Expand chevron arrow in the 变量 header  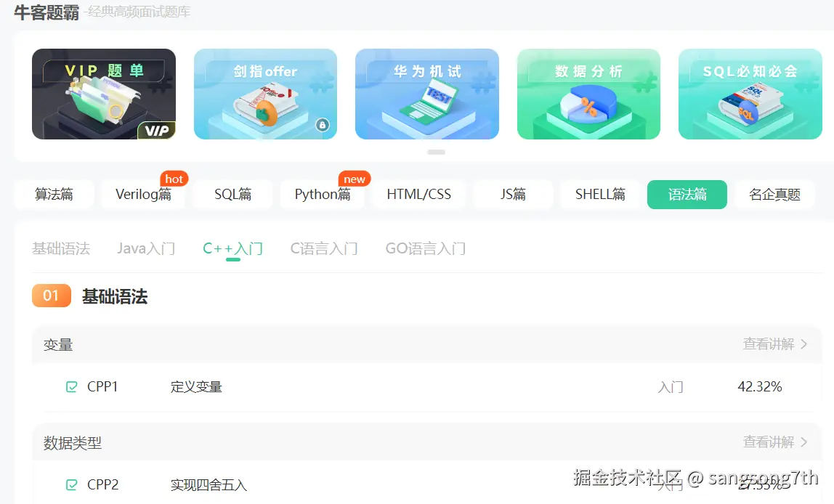click(x=803, y=344)
